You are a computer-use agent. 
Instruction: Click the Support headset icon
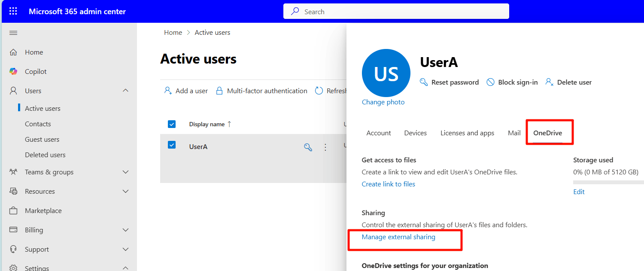pos(13,249)
